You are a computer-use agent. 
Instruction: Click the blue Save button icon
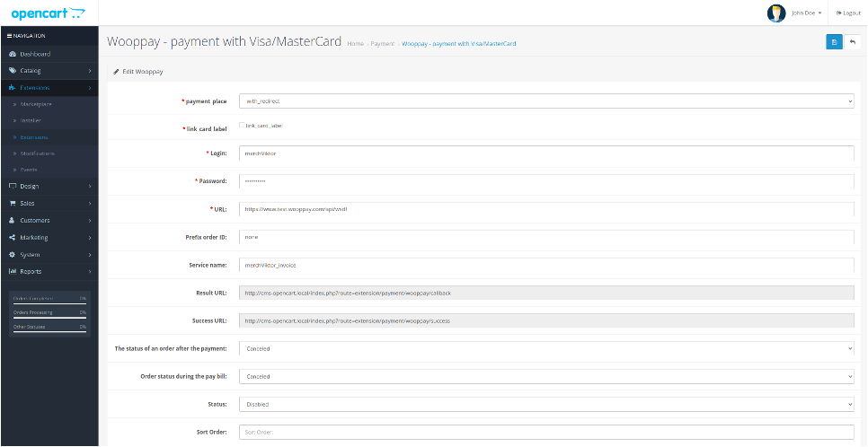coord(834,42)
